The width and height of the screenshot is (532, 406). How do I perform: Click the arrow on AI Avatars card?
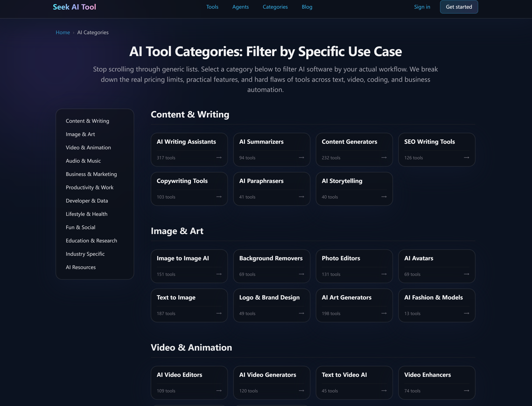(466, 274)
